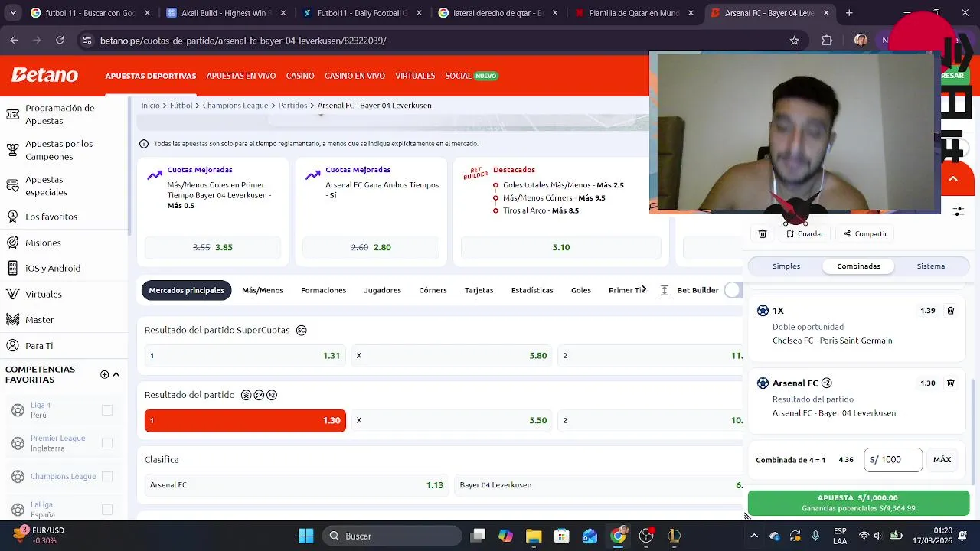Clear the bet slip with trash icon
This screenshot has width=980, height=551.
click(763, 234)
